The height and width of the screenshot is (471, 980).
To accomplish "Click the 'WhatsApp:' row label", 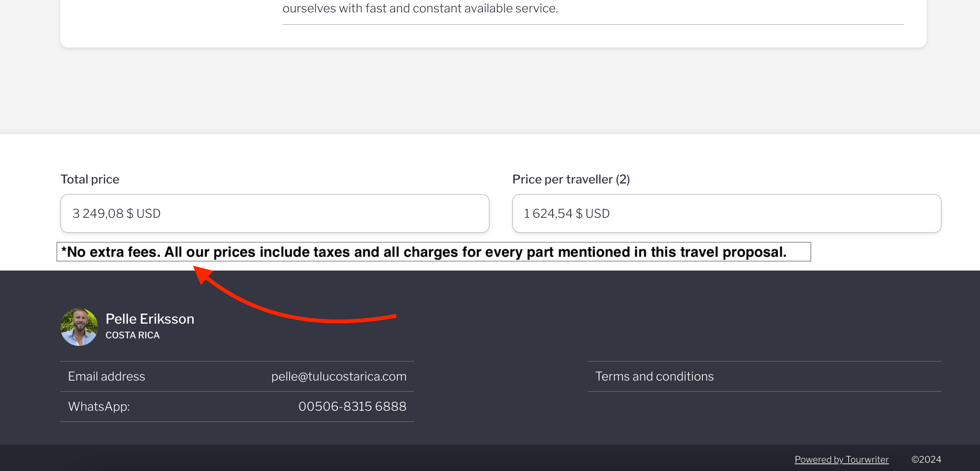I will pyautogui.click(x=99, y=406).
